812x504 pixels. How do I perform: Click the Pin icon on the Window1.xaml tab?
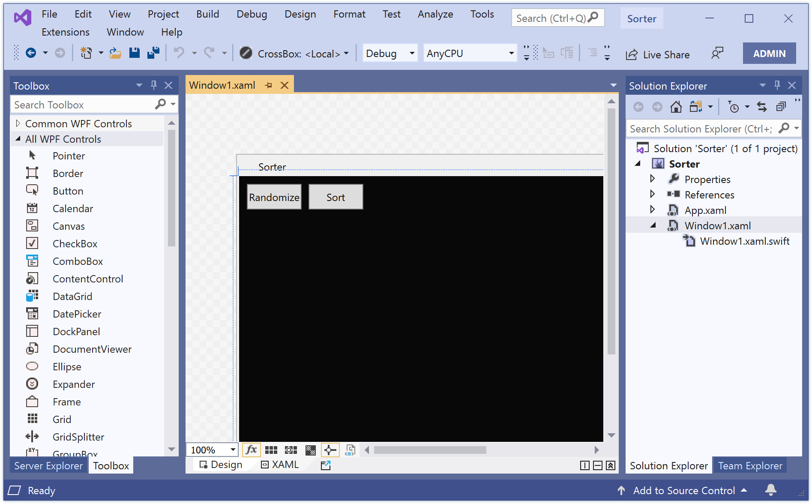tap(269, 85)
